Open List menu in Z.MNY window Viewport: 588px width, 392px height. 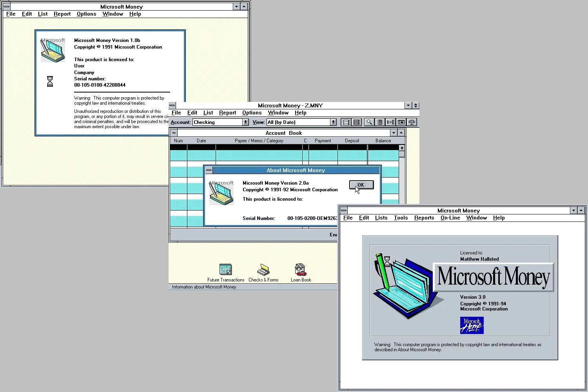tap(208, 113)
